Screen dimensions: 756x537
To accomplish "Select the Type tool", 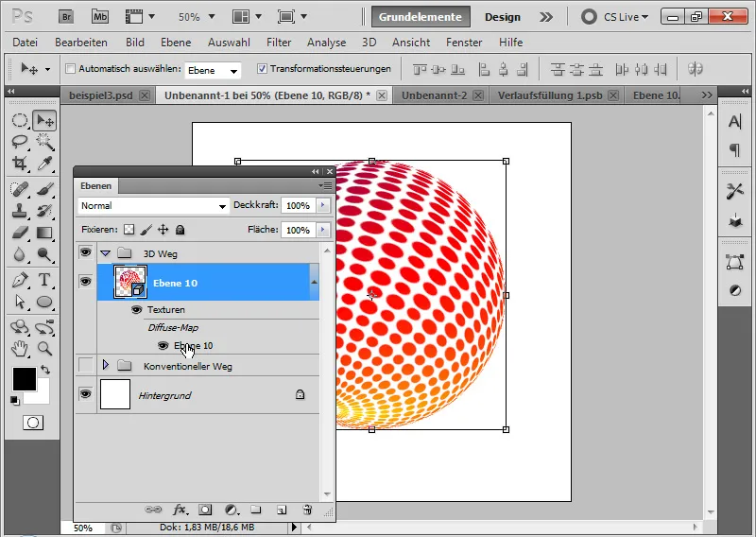I will point(44,280).
